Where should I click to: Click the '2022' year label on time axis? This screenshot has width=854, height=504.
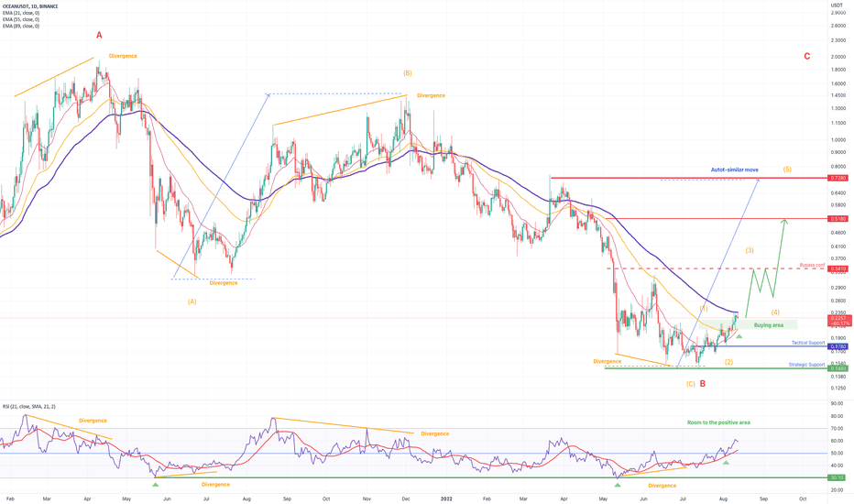[446, 499]
